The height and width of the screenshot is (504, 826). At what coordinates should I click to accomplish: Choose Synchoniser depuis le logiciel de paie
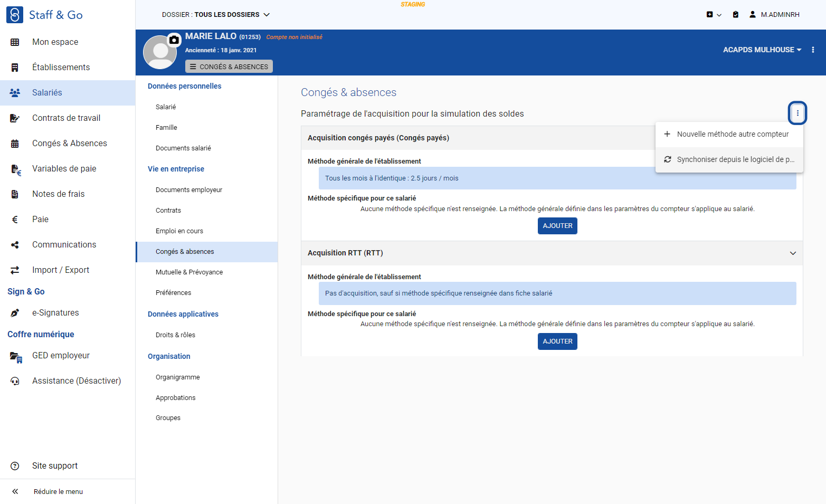(x=729, y=159)
